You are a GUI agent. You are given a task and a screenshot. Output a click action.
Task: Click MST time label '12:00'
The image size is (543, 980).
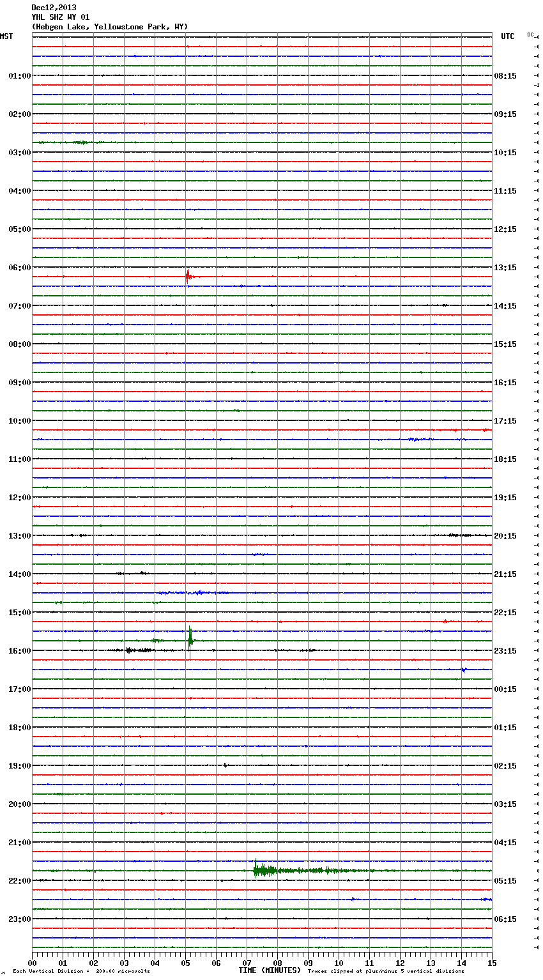point(20,498)
